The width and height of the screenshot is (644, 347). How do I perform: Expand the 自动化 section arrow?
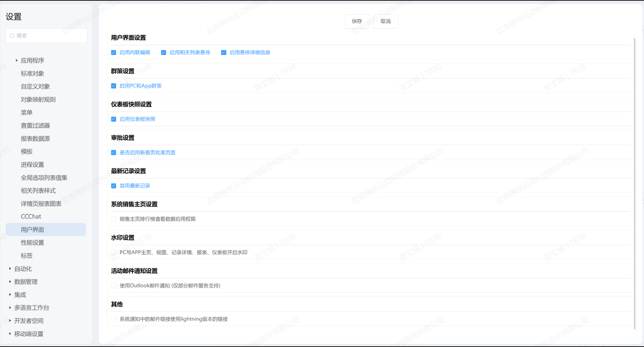(x=10, y=269)
